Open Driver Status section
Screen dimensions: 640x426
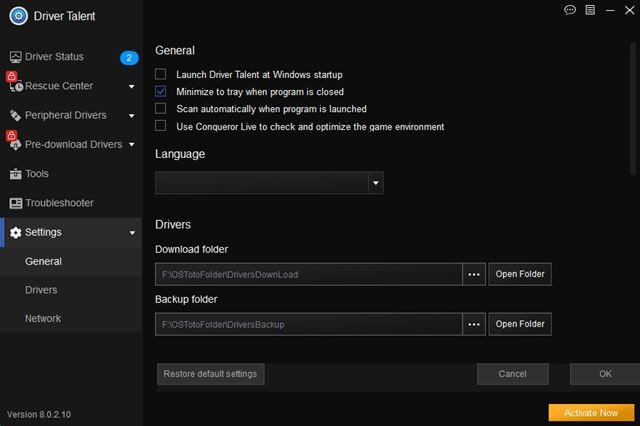coord(71,57)
